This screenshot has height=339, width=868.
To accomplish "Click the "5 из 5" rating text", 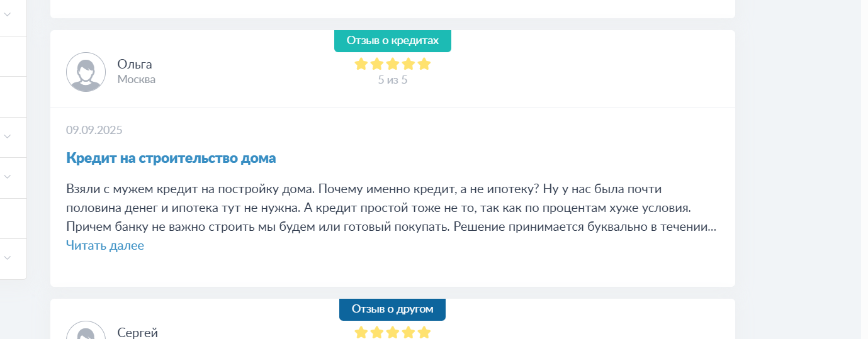I will coord(393,80).
